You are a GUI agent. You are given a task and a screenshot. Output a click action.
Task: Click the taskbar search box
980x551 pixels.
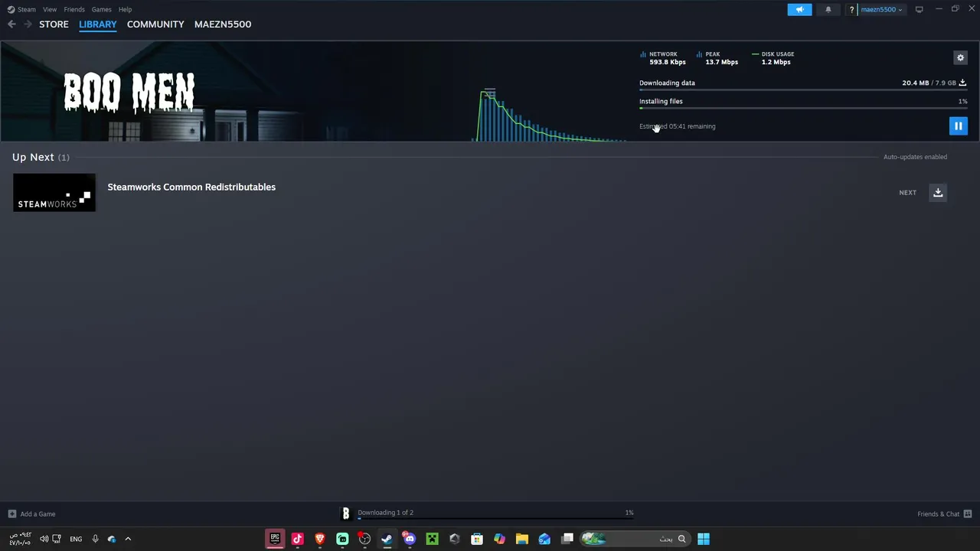coord(634,539)
